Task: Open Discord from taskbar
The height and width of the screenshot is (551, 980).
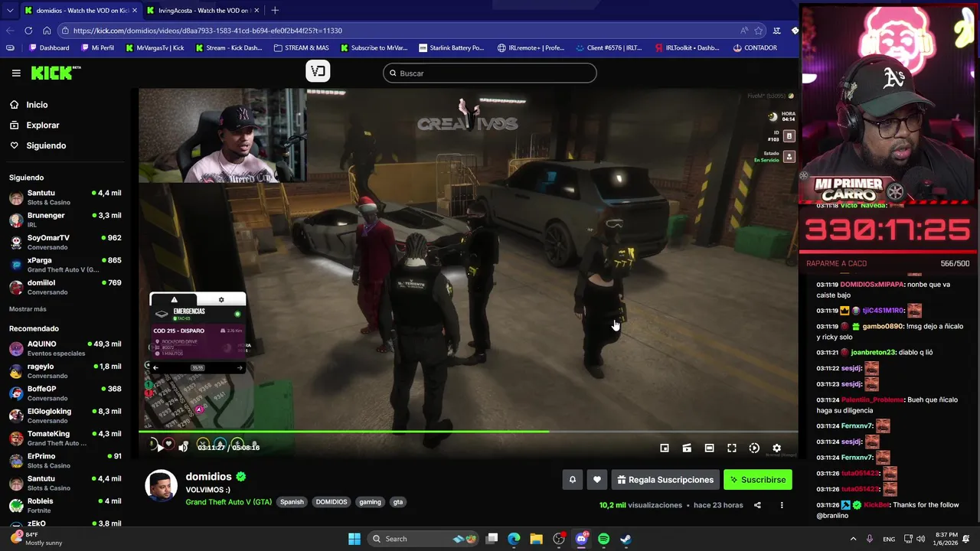Action: pos(581,539)
